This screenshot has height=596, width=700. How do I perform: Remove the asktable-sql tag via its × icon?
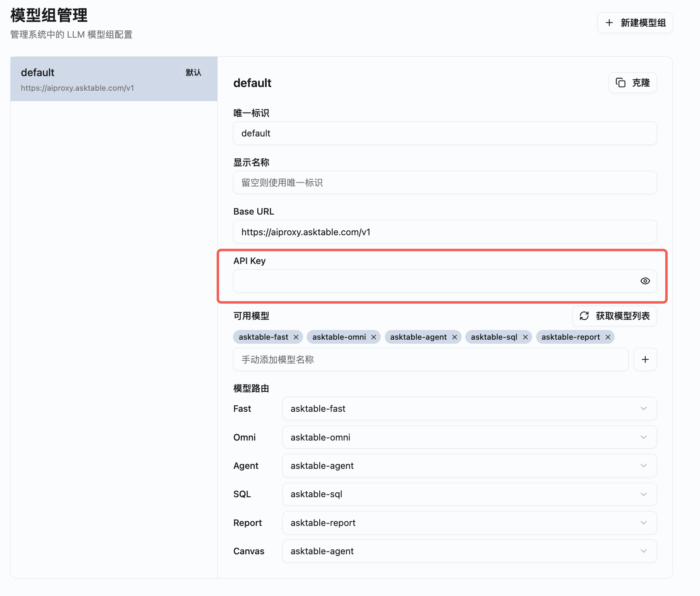[x=525, y=336]
